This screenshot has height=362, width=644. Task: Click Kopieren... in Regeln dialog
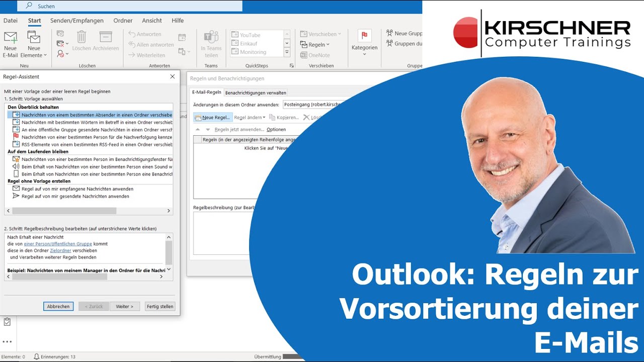pos(284,117)
